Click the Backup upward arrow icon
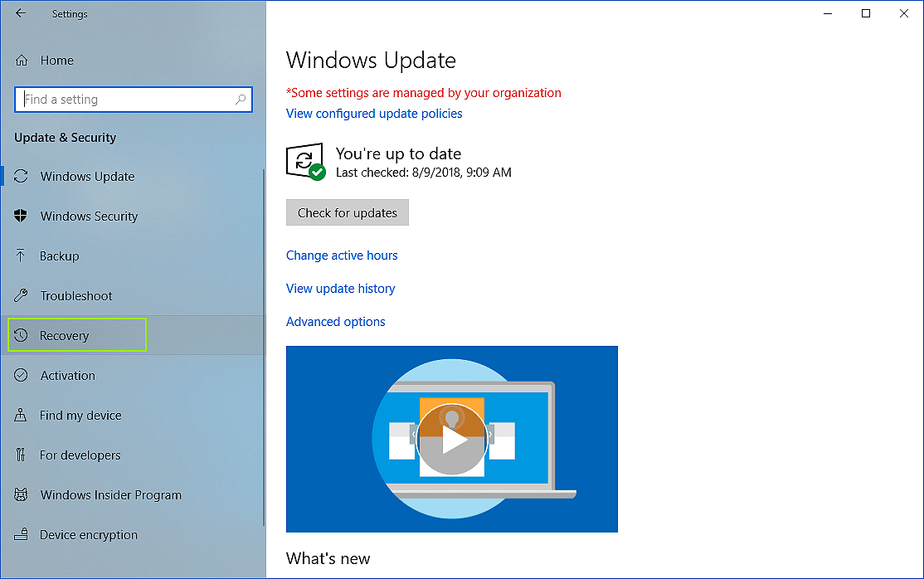Image resolution: width=924 pixels, height=579 pixels. click(x=21, y=255)
